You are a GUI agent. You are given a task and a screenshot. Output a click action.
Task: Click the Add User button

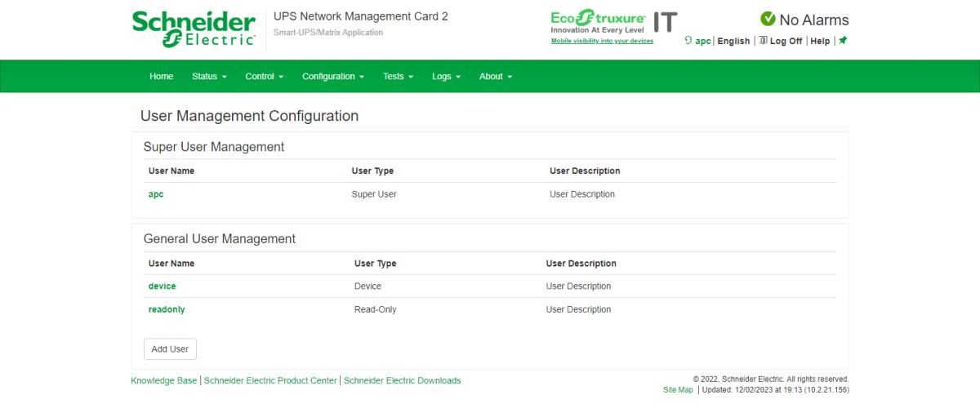170,348
